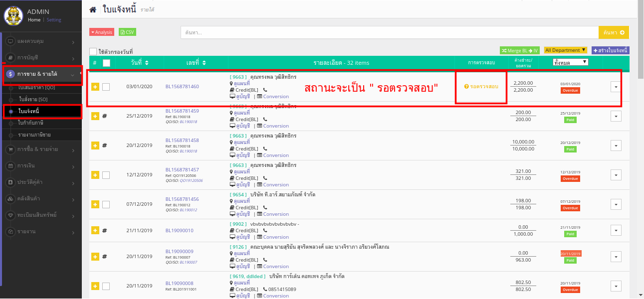Click the Paid badge dated 25/12/2019
Viewport: 644px width, 299px height.
[x=570, y=120]
